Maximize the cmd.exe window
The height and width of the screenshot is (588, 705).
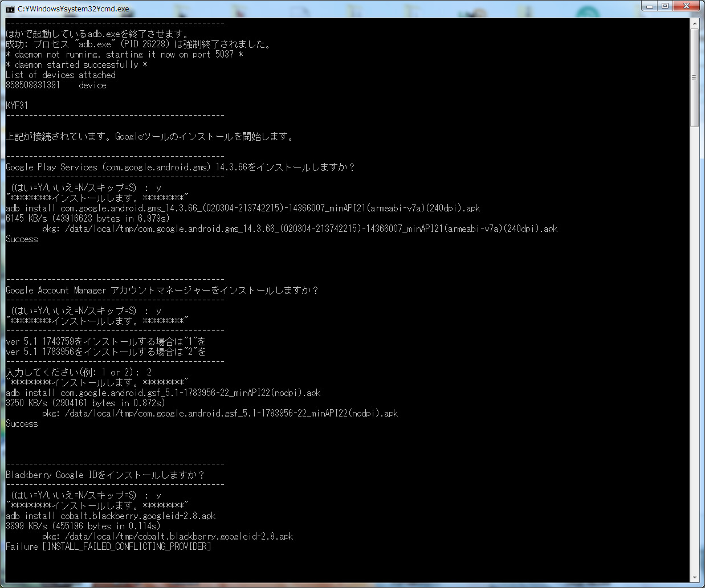tap(665, 6)
